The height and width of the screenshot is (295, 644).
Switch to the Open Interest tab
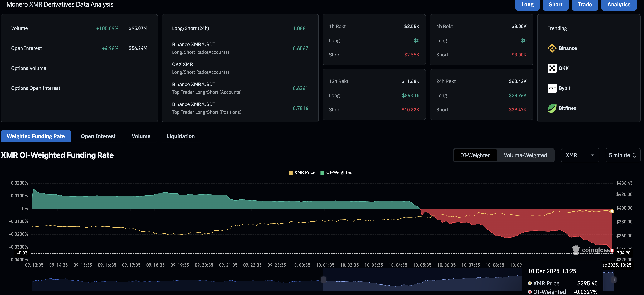click(98, 136)
